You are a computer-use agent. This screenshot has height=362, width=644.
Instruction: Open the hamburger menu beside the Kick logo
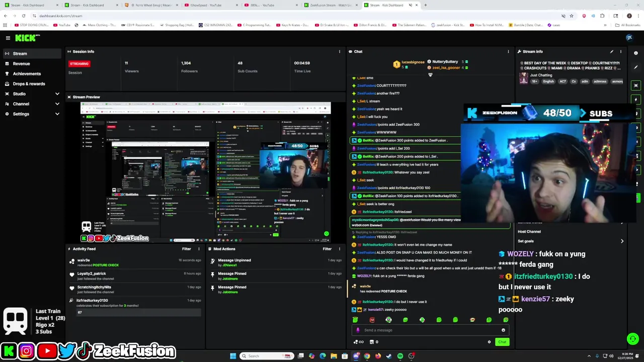8,38
